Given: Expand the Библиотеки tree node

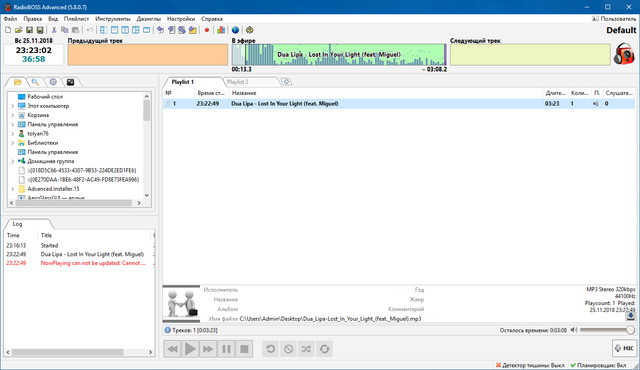Looking at the screenshot, I should tap(13, 143).
